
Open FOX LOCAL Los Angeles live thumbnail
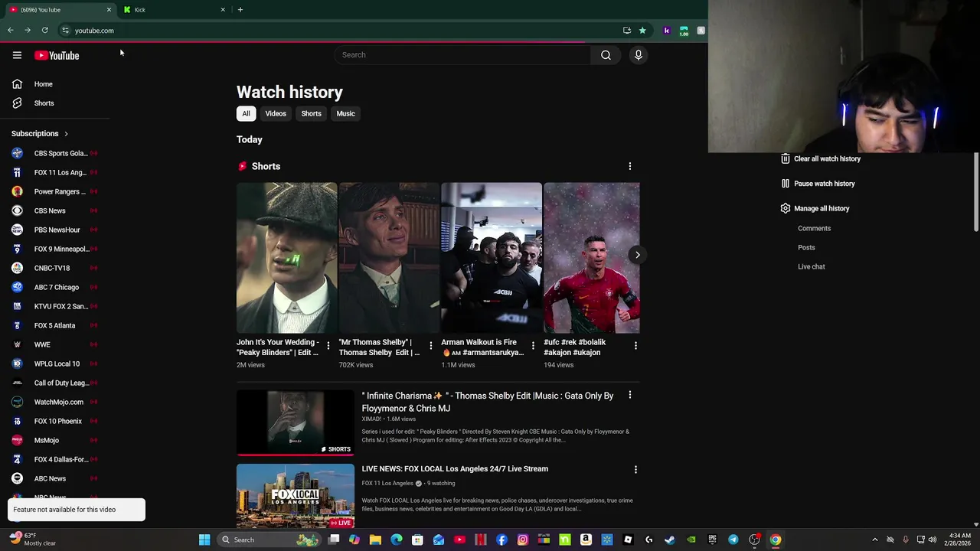(x=296, y=496)
